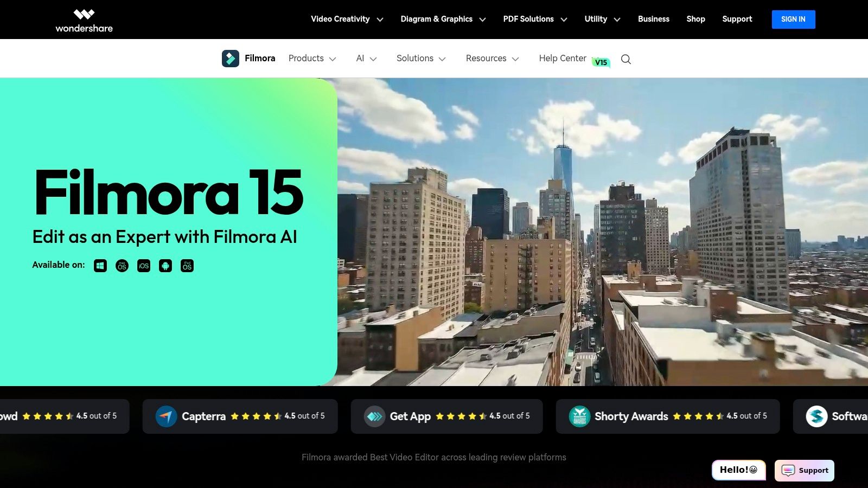Image resolution: width=868 pixels, height=488 pixels.
Task: Open the search magnifier icon
Action: pos(626,59)
